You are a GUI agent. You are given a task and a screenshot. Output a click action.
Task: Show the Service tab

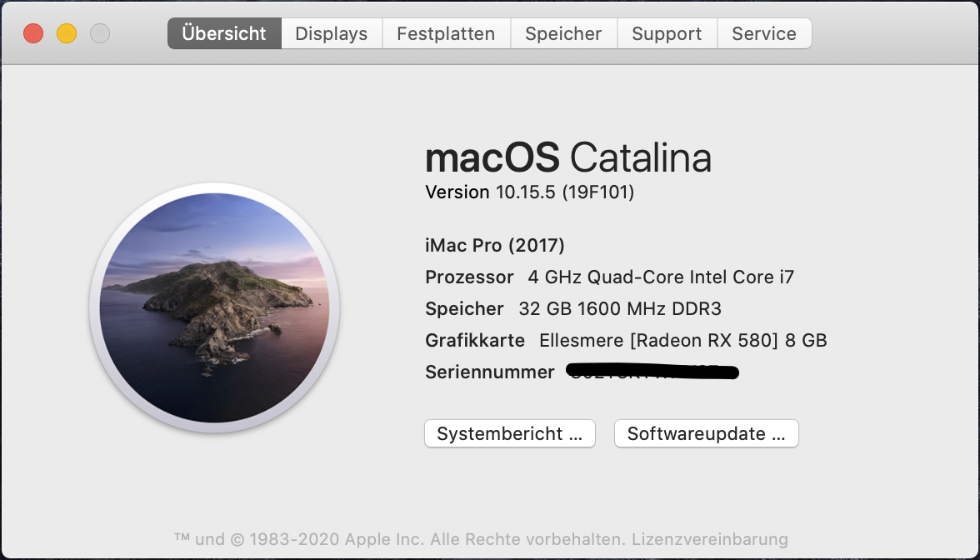[x=764, y=34]
